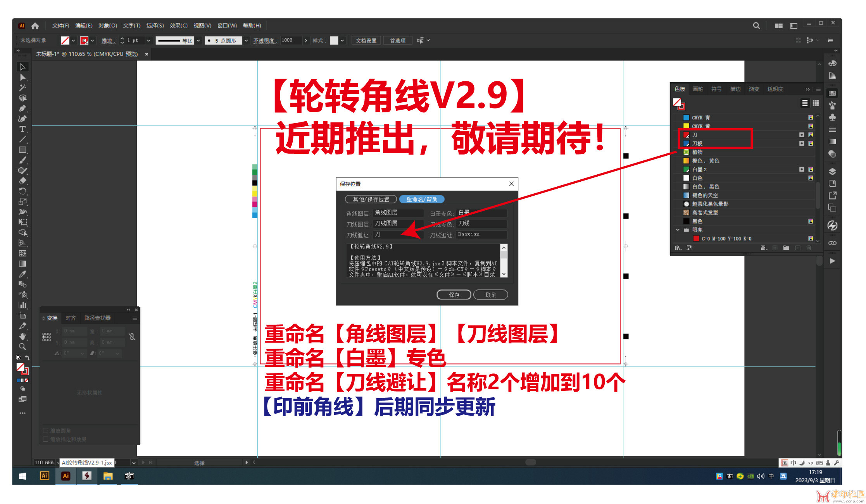Open the 文件(F) menu

60,26
